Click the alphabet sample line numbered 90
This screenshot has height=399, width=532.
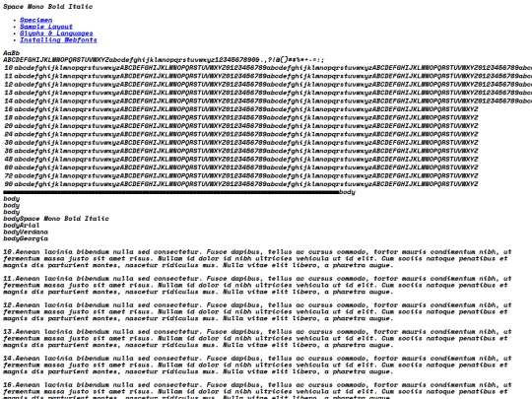[241, 184]
